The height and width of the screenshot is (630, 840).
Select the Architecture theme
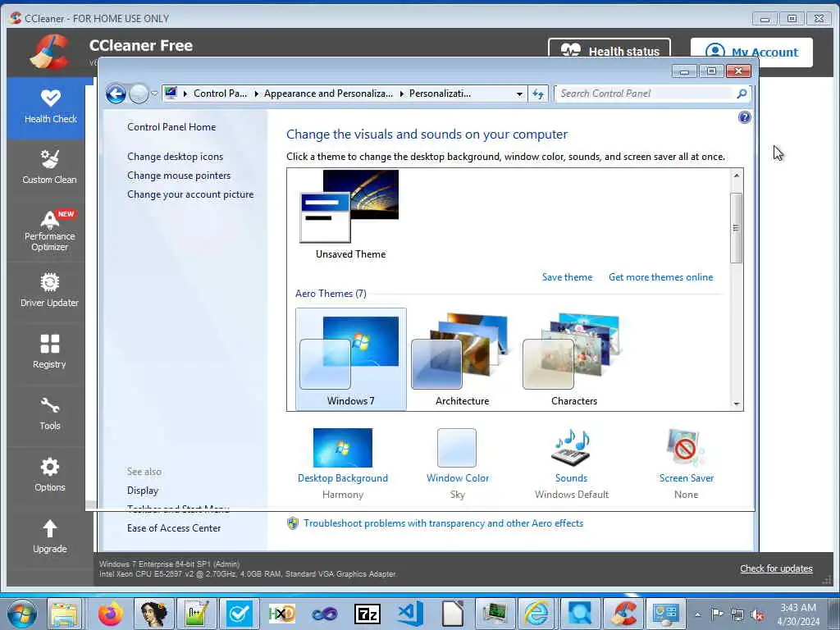pos(462,359)
